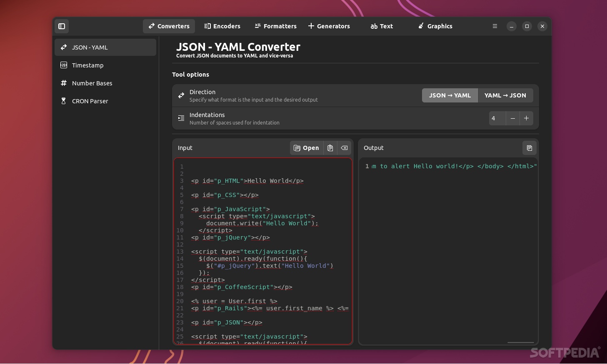
Task: Decrease the indentation value
Action: click(x=512, y=118)
